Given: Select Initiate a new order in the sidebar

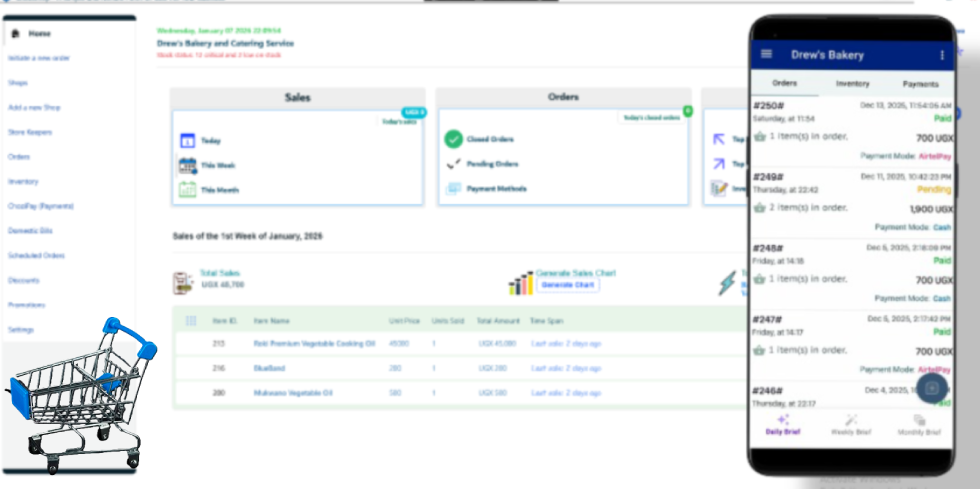Looking at the screenshot, I should click(x=39, y=58).
